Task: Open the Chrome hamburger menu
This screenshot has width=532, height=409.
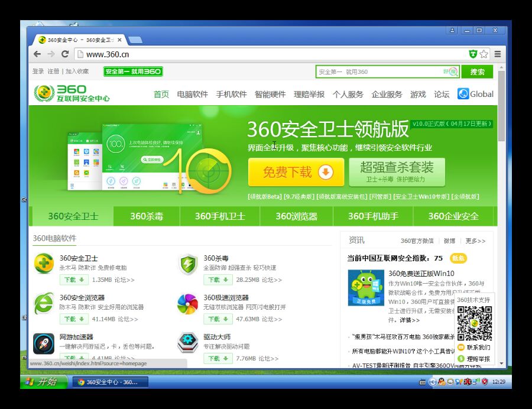Action: (x=497, y=54)
